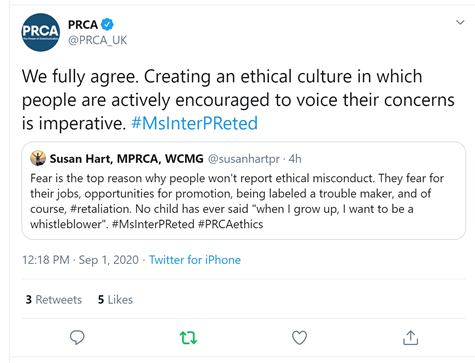Open the Twitter for iPhone link
This screenshot has width=475, height=363.
[x=195, y=260]
